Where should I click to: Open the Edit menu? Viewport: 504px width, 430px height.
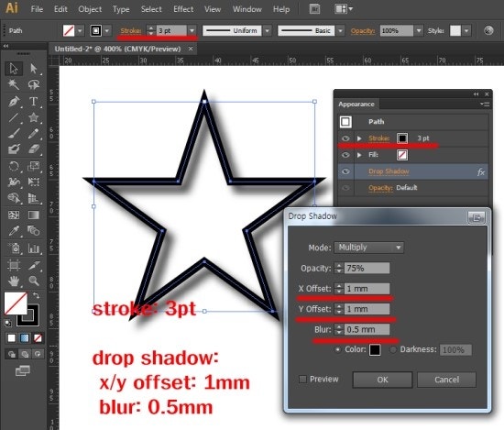pyautogui.click(x=60, y=9)
